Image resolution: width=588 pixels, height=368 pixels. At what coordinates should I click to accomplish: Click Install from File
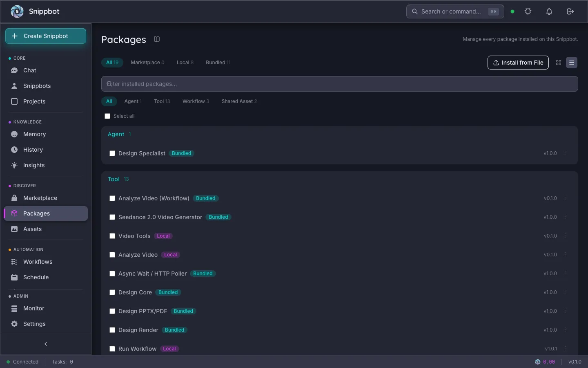(518, 63)
